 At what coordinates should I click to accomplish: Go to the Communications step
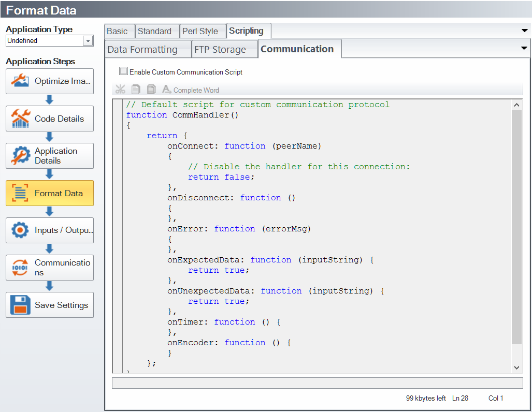50,268
